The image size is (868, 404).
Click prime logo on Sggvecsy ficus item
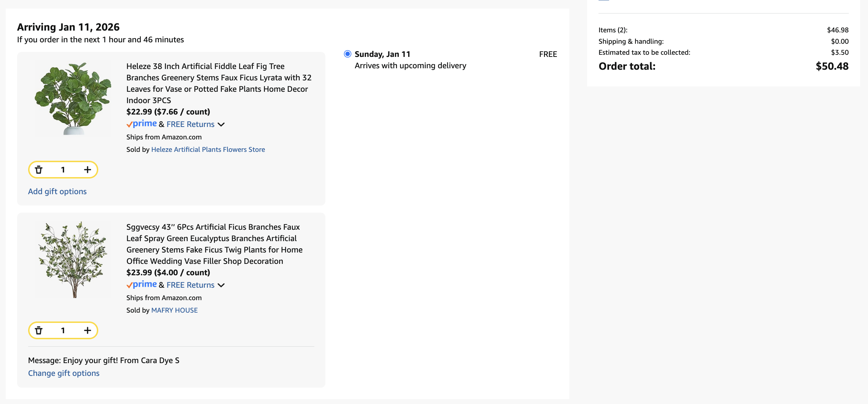click(142, 285)
